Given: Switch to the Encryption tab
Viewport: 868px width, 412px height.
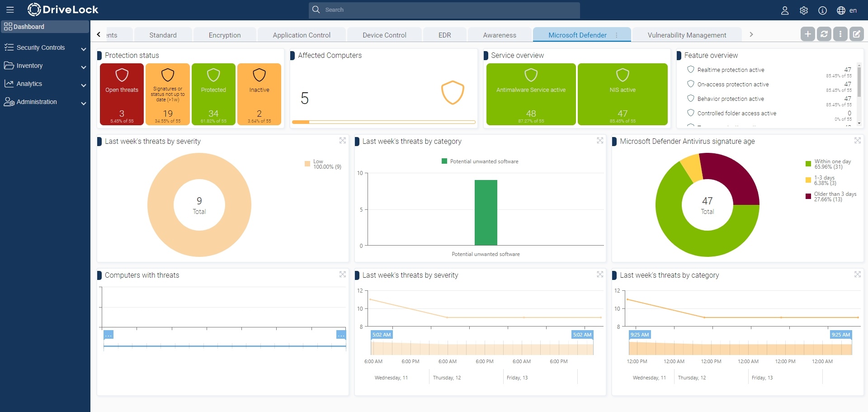Looking at the screenshot, I should [225, 35].
